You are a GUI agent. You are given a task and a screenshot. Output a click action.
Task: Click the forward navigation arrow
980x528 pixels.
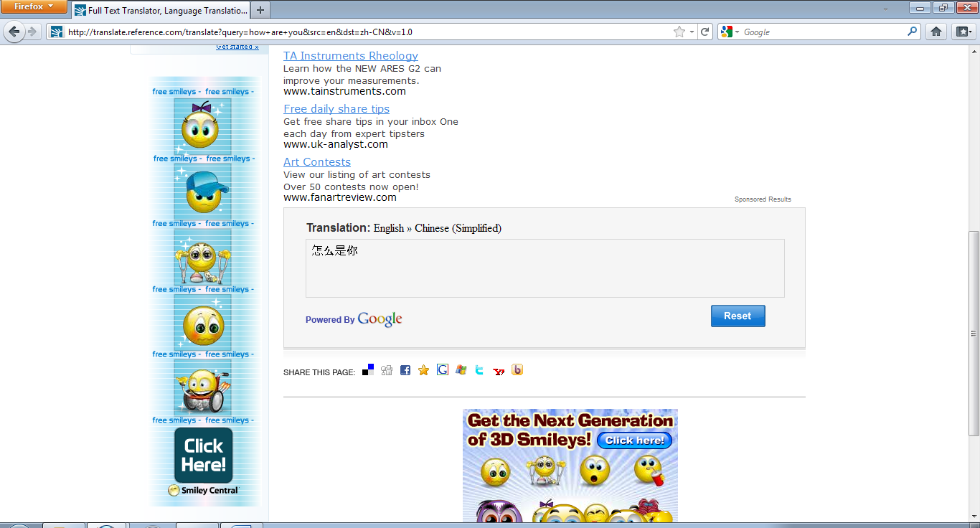[x=32, y=32]
